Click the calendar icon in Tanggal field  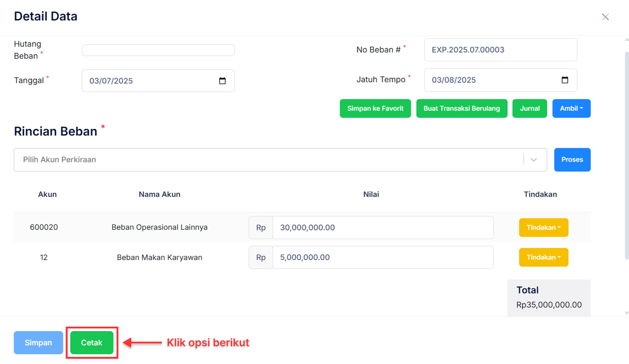click(x=222, y=81)
